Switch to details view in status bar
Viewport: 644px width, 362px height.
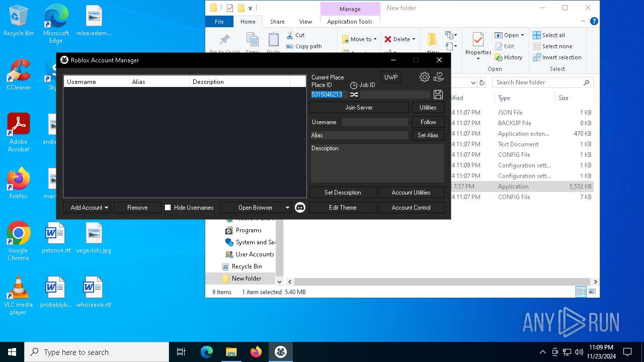[581, 292]
